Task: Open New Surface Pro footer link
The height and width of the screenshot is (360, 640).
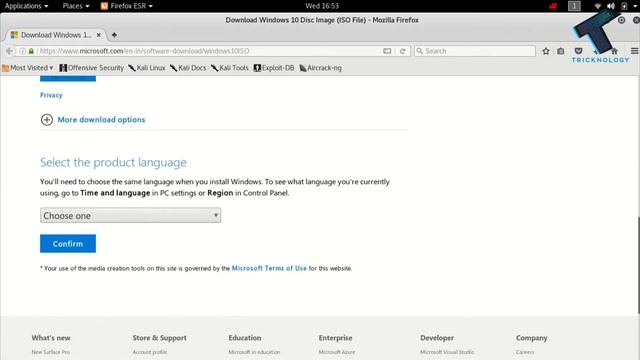Action: point(51,352)
